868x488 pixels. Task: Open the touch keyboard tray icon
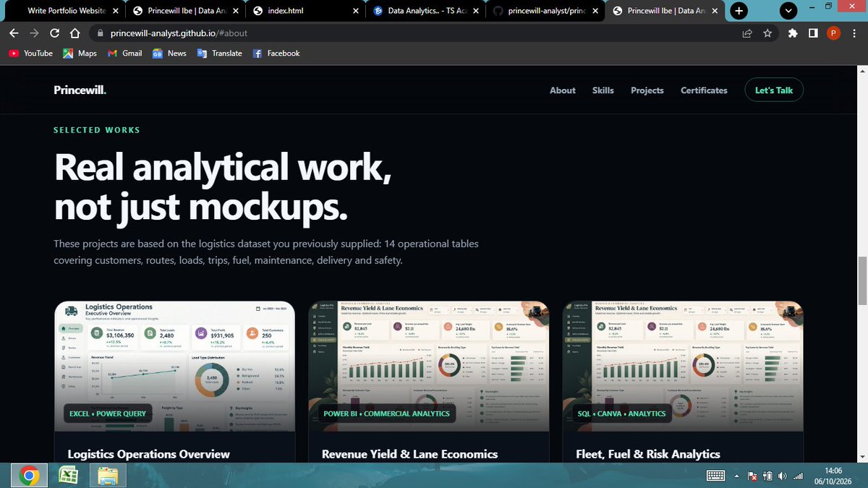coord(715,476)
